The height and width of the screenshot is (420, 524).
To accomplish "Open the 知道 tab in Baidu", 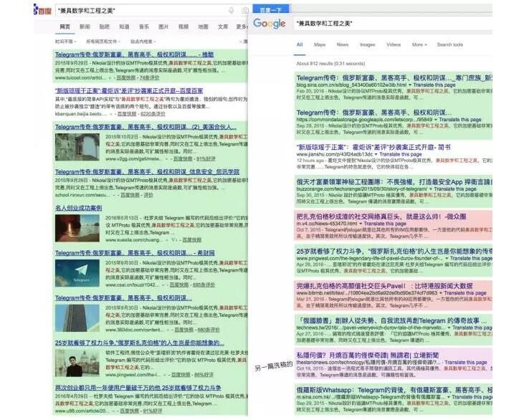I will 124,27.
